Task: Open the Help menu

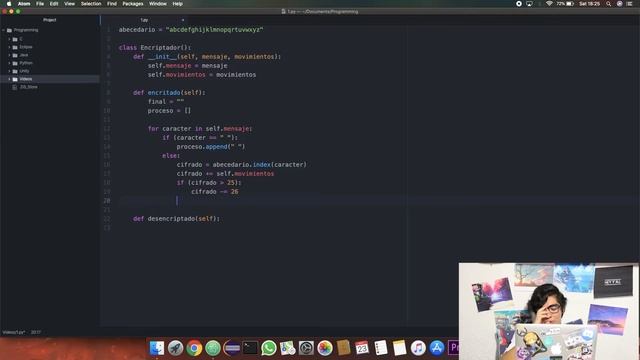Action: coord(178,4)
